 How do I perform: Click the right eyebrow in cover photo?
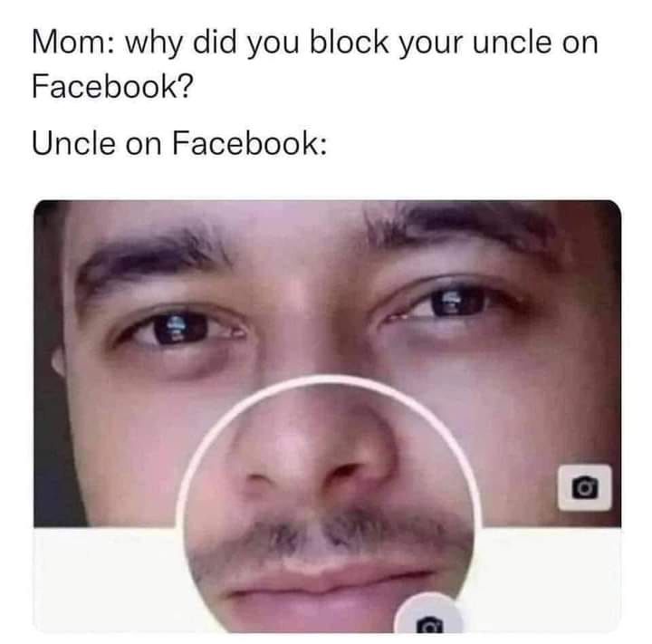tap(462, 226)
